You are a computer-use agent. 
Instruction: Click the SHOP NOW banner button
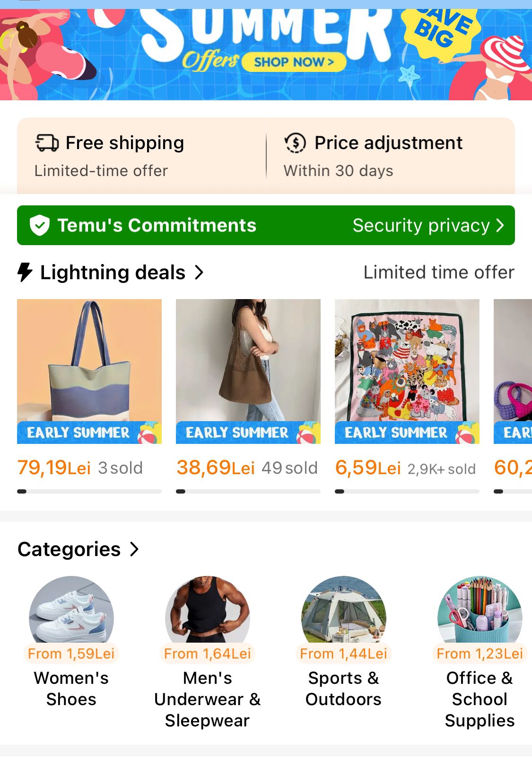coord(294,62)
